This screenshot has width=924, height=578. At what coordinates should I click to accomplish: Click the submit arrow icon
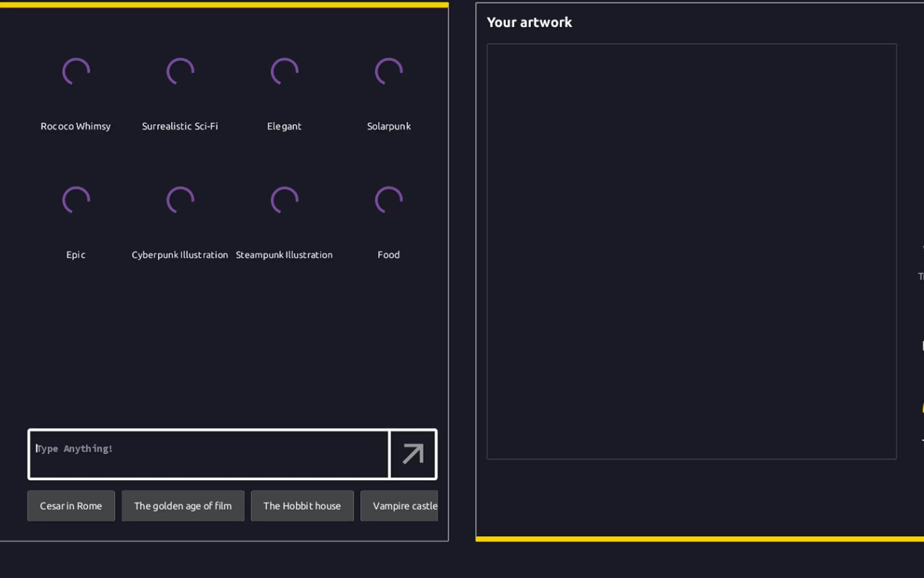click(413, 454)
